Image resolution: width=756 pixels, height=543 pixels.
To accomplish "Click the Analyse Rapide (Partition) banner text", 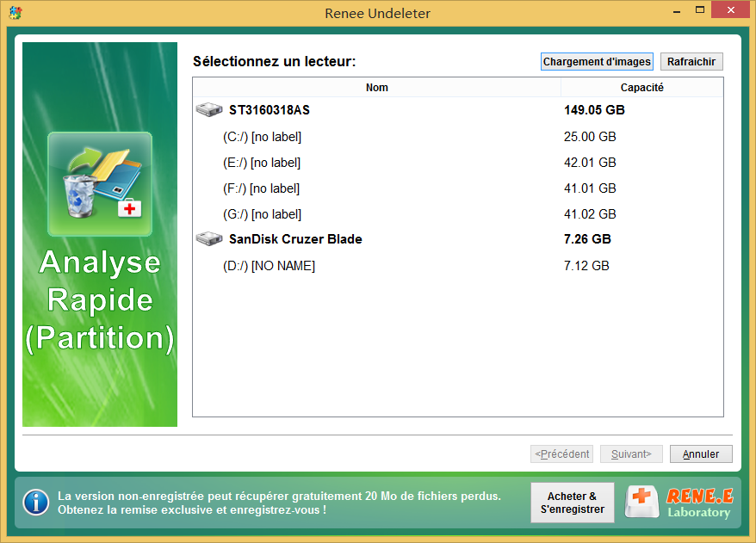I will (x=100, y=301).
